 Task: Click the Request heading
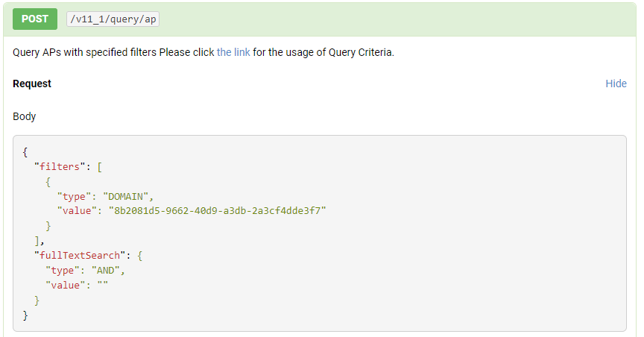[x=32, y=84]
